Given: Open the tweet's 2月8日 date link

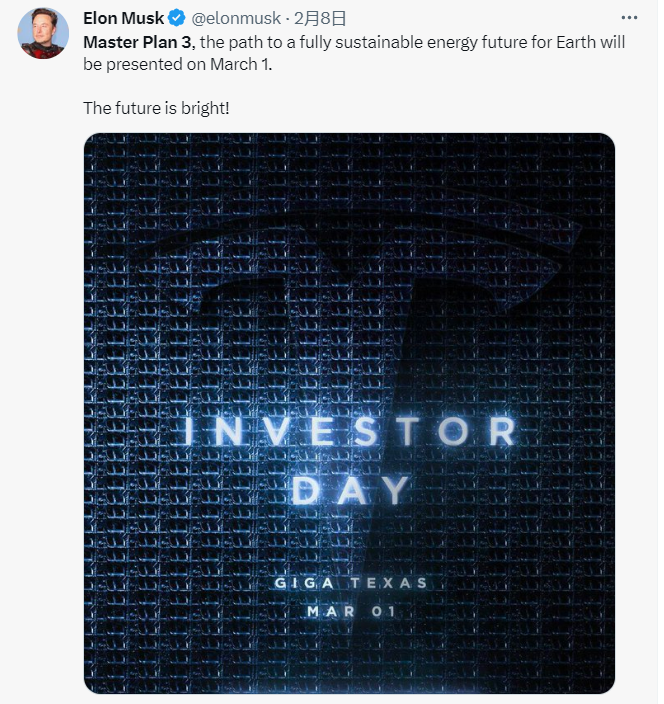Looking at the screenshot, I should click(x=320, y=18).
